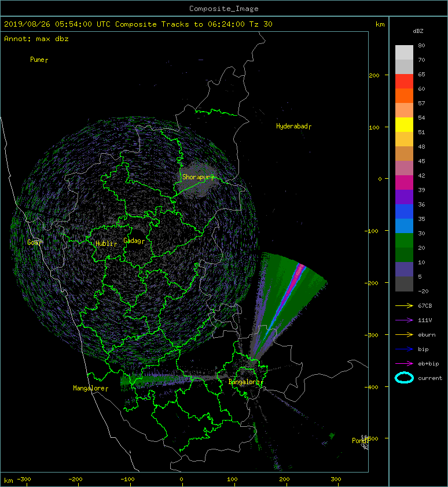Click the 'current' legend label

430,378
